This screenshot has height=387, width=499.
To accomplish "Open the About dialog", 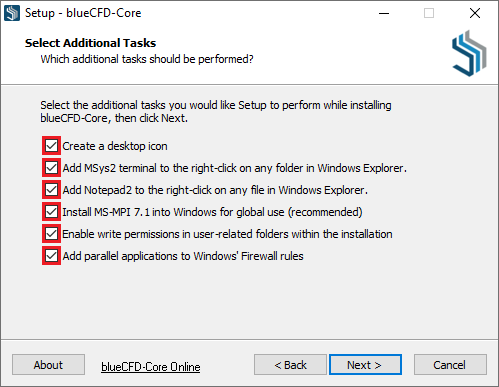I will coord(48,365).
